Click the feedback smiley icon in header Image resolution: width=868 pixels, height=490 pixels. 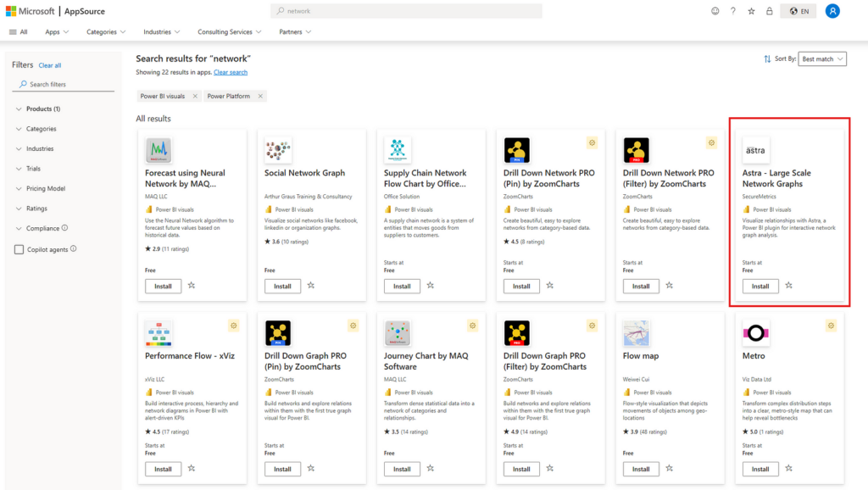715,11
